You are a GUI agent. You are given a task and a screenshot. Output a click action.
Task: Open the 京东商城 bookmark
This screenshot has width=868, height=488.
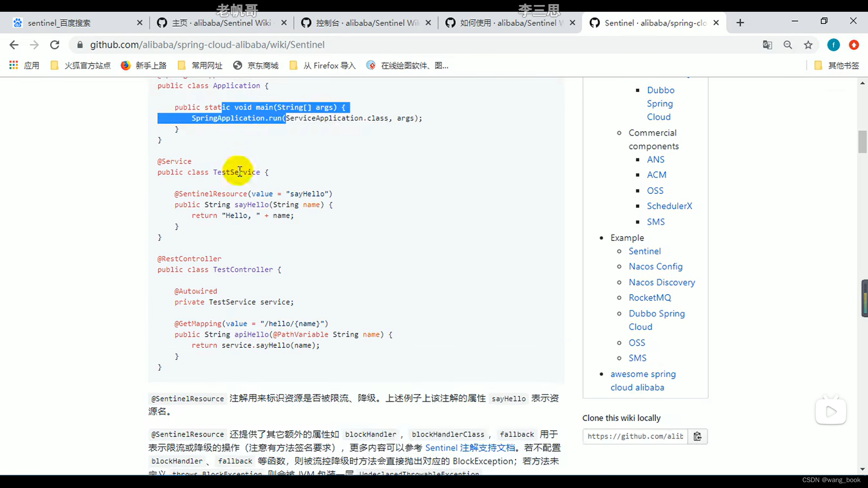(x=256, y=66)
